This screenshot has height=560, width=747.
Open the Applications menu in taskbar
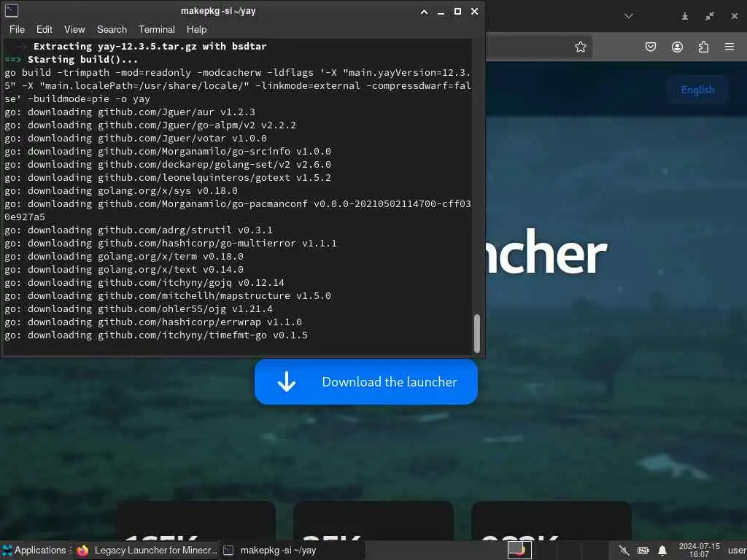point(36,550)
